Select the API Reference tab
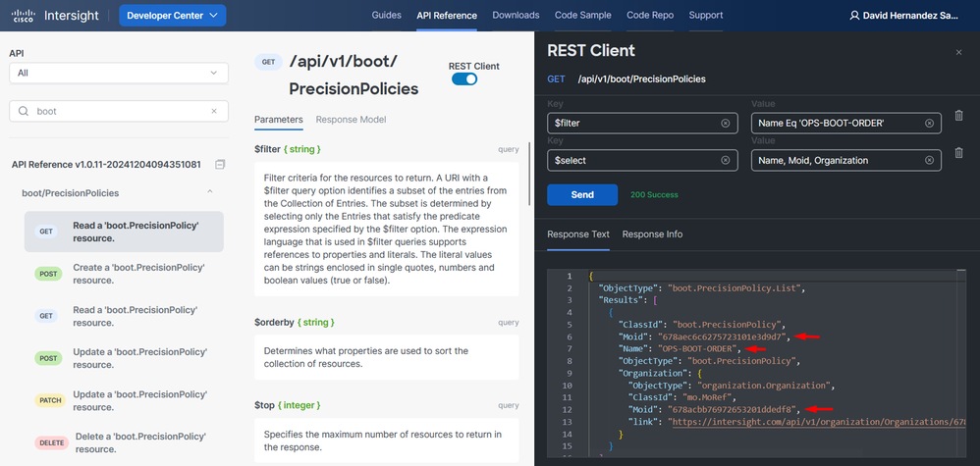The image size is (980, 466). (447, 16)
